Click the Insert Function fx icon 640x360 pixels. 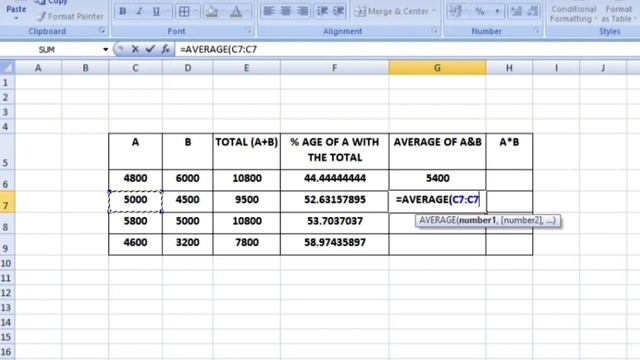(165, 49)
